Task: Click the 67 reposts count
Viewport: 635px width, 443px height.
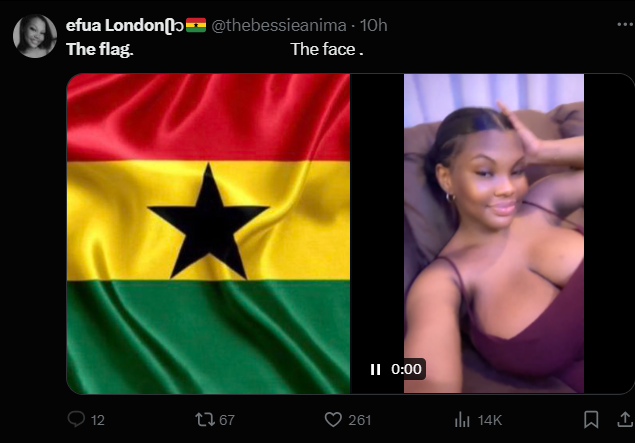Action: (227, 420)
